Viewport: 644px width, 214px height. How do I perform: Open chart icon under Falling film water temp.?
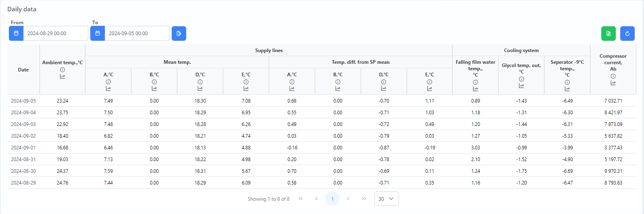pos(476,89)
